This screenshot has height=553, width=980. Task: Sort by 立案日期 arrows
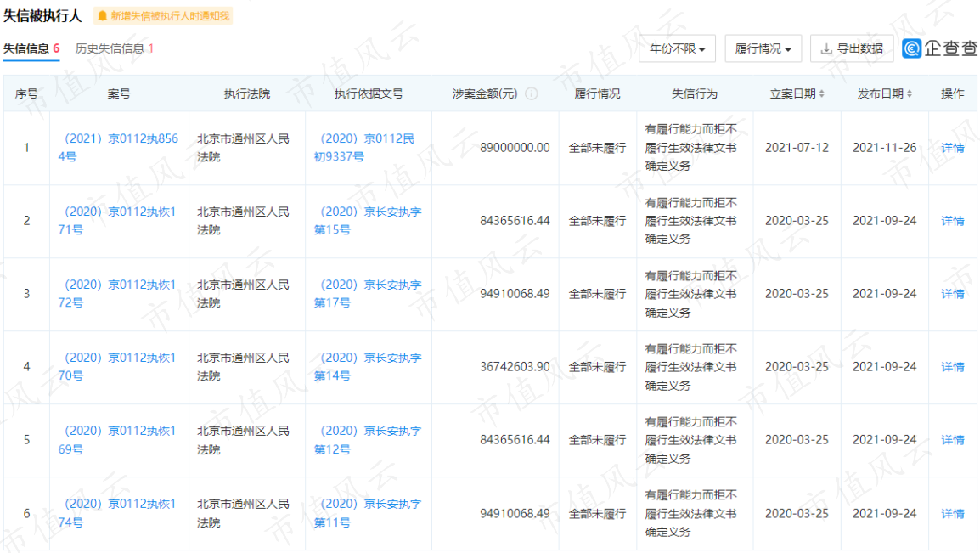coord(822,93)
